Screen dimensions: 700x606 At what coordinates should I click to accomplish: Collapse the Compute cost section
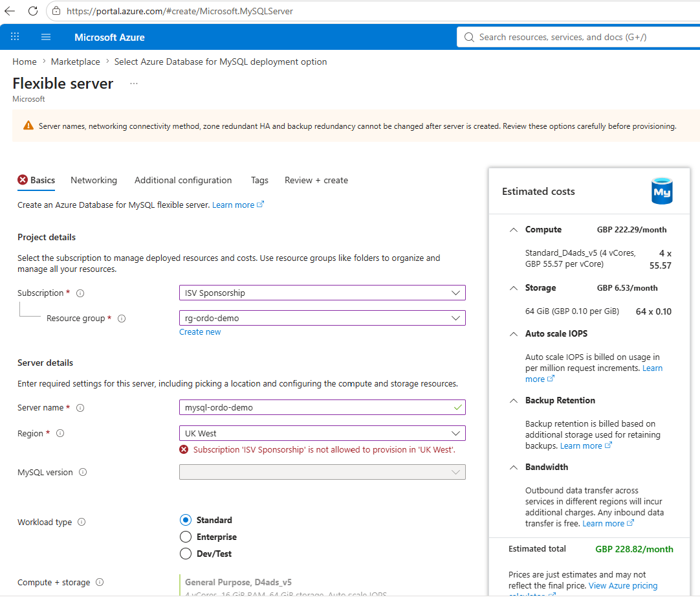point(514,230)
